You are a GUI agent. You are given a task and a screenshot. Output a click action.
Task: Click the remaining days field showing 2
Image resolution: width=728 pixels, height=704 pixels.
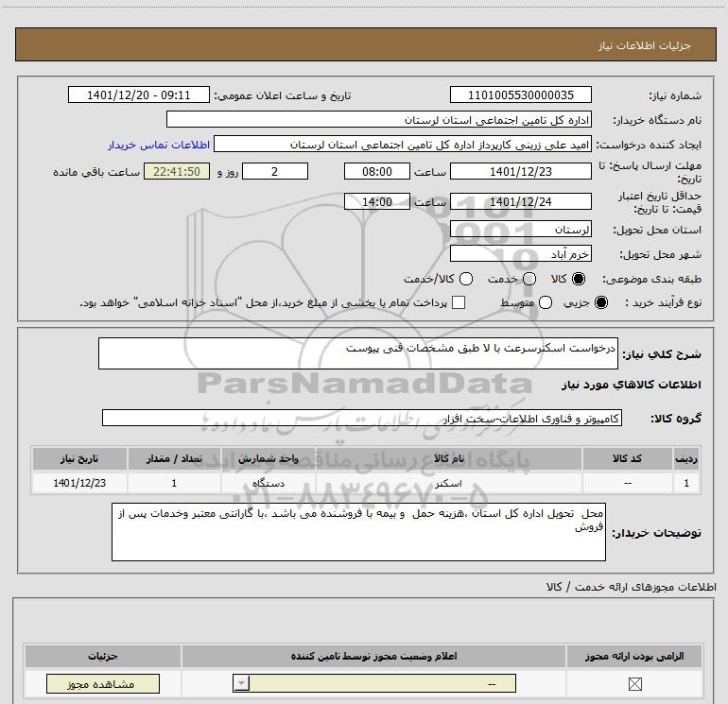[x=275, y=171]
